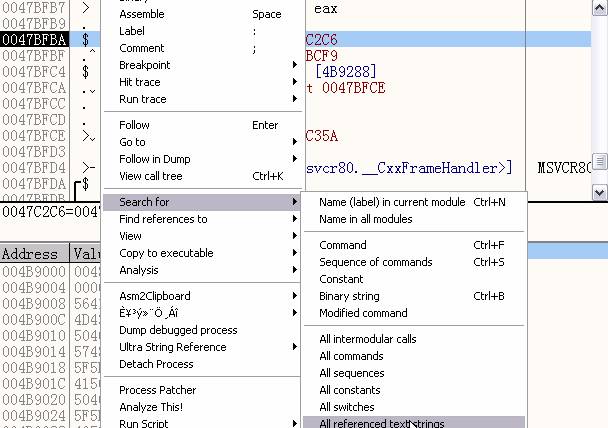Image resolution: width=608 pixels, height=428 pixels.
Task: Select Detach Process entry
Action: [202, 364]
